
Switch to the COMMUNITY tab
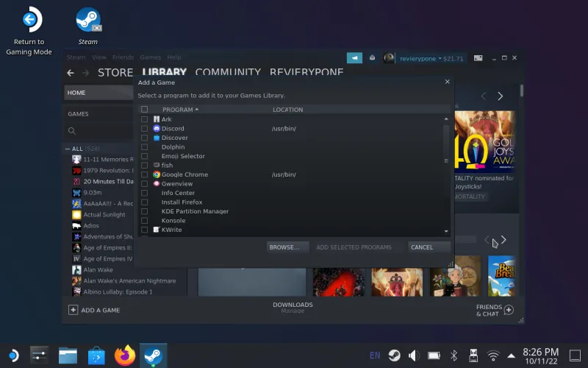click(x=228, y=73)
